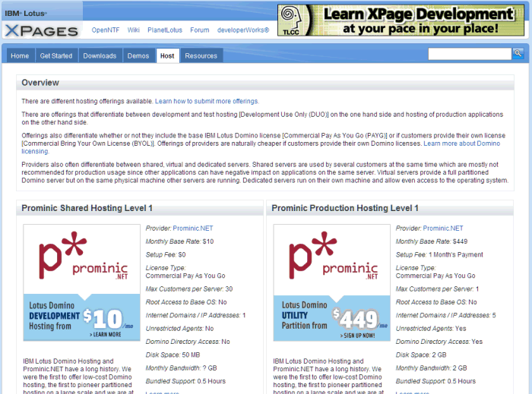The image size is (532, 394).
Task: Open the Home tab
Action: [20, 55]
